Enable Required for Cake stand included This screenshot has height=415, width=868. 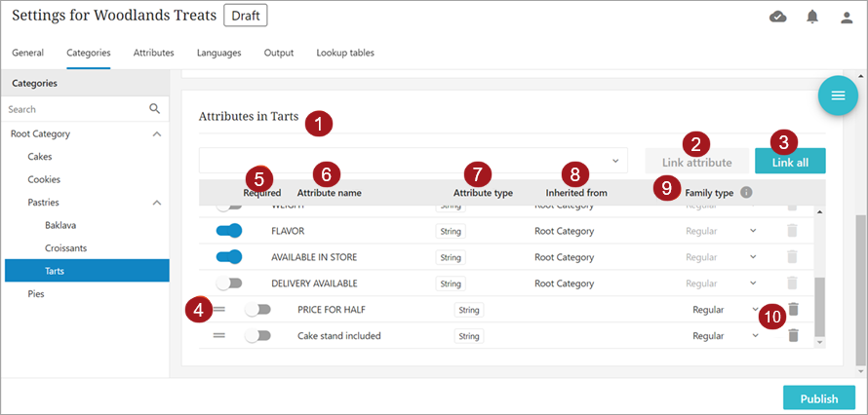(257, 335)
